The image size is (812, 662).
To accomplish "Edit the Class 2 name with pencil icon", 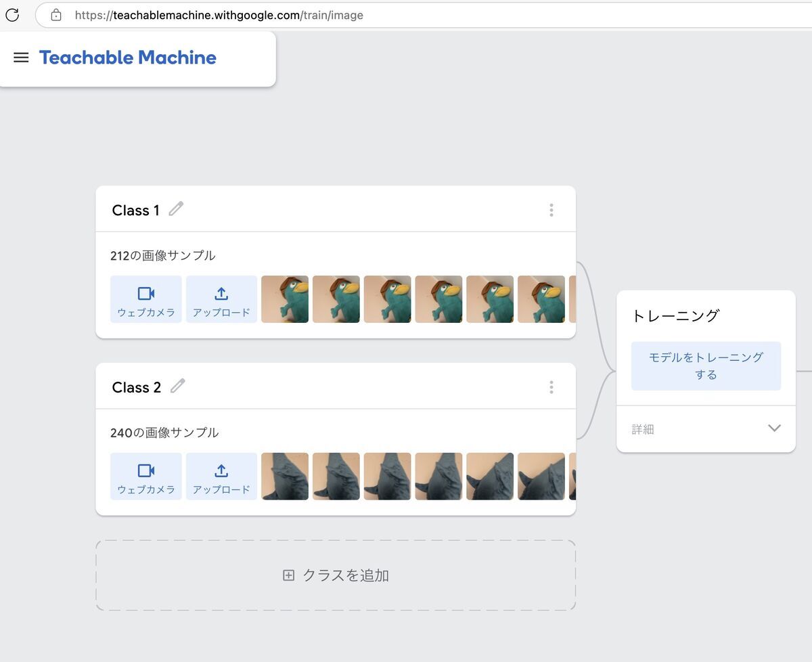I will [x=177, y=387].
